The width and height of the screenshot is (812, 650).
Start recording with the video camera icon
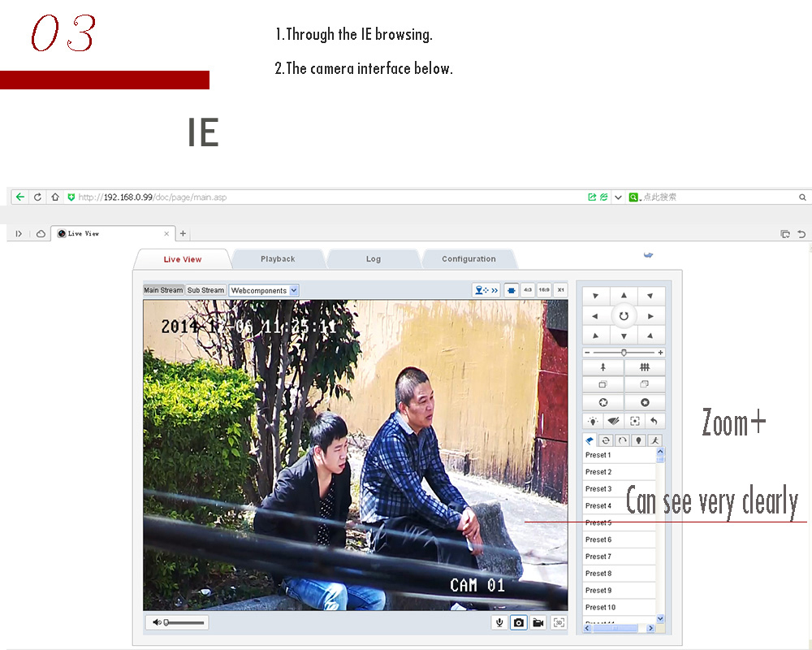tap(538, 622)
